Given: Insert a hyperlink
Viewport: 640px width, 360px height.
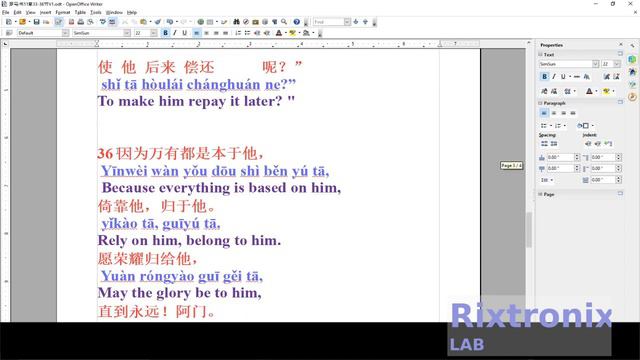Looking at the screenshot, I should point(201,22).
